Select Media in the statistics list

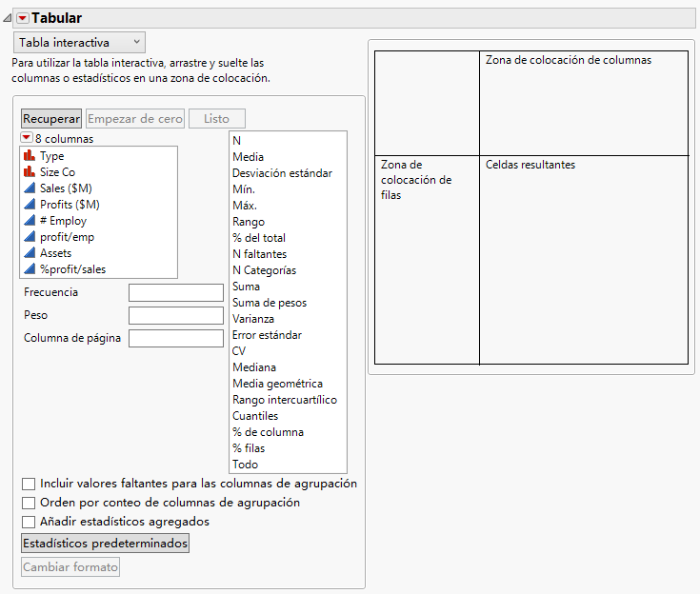[x=248, y=157]
